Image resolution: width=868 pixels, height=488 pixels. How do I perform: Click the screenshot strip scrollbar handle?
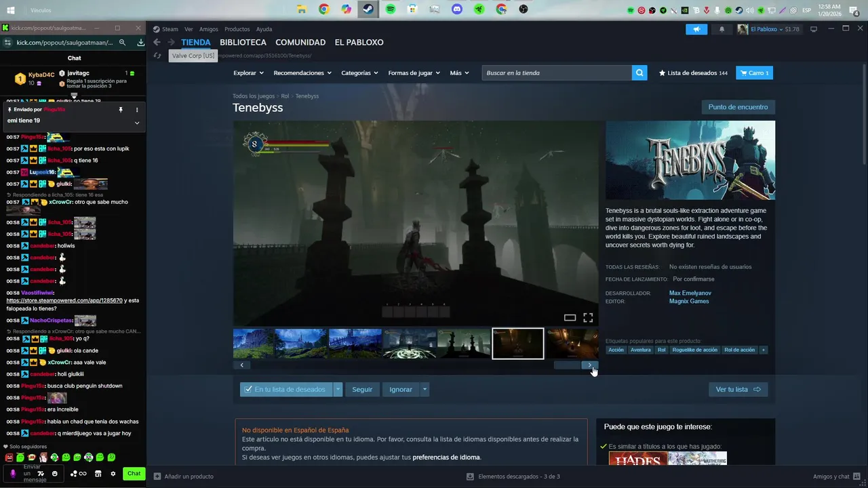[568, 365]
